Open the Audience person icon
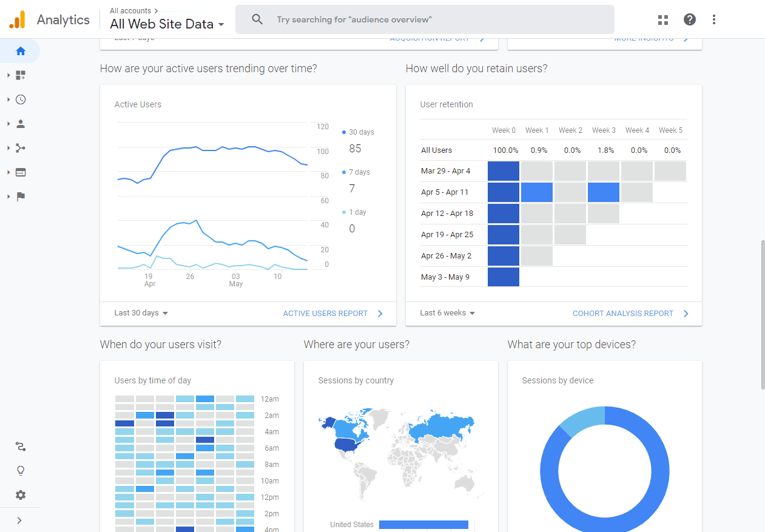 [x=21, y=124]
